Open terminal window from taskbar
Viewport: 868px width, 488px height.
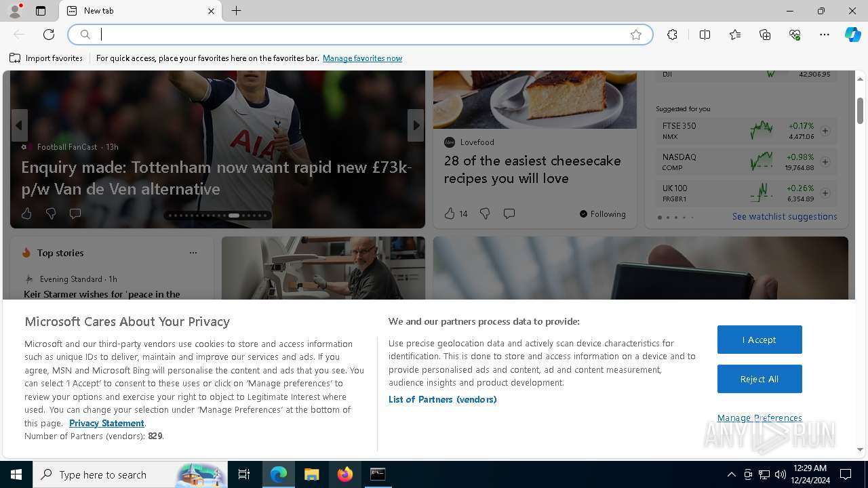point(378,474)
